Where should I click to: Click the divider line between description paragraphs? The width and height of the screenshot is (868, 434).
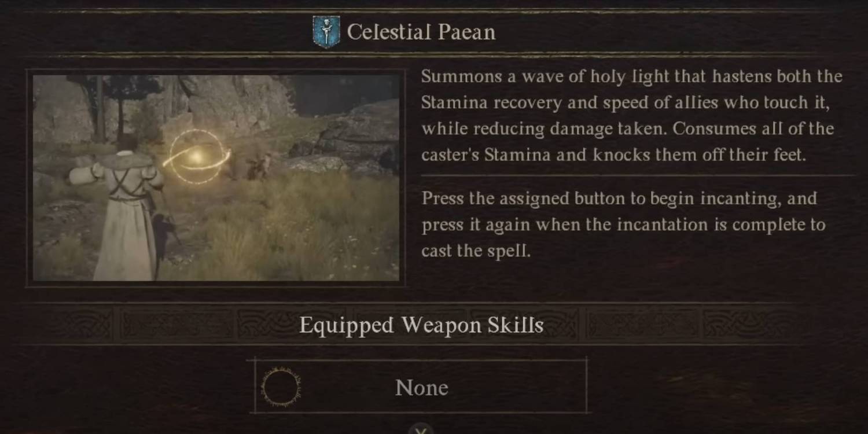click(x=638, y=175)
